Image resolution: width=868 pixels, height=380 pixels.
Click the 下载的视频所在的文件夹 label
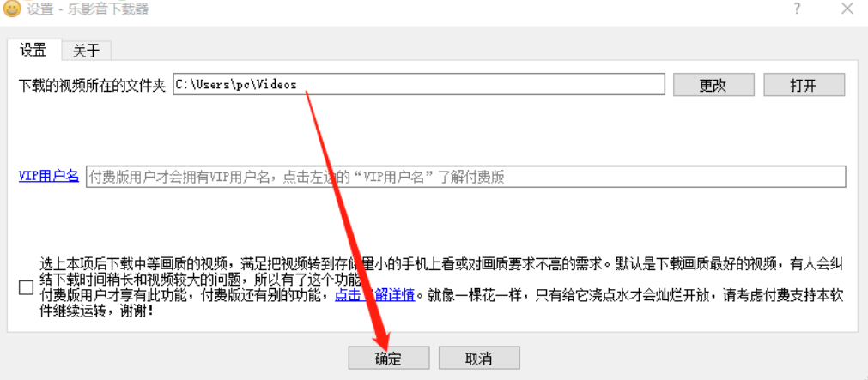[x=92, y=85]
